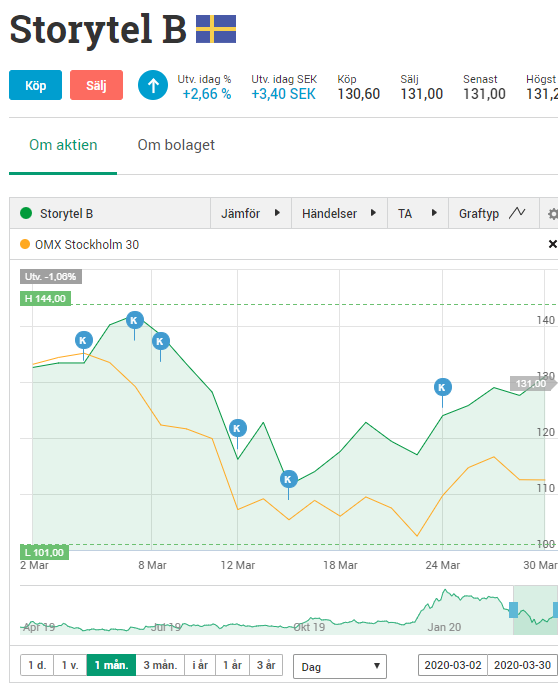Switch to the Om aktien tab
The image size is (558, 688).
pyautogui.click(x=63, y=145)
